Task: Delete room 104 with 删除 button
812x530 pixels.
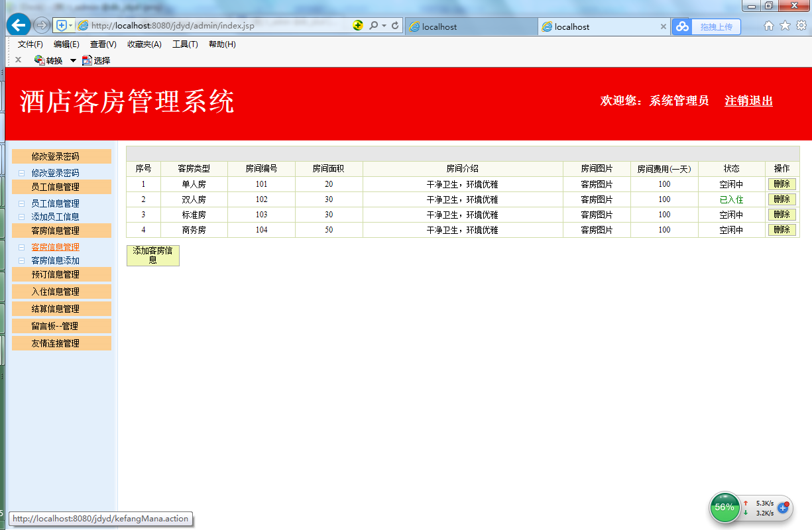Action: (x=782, y=230)
